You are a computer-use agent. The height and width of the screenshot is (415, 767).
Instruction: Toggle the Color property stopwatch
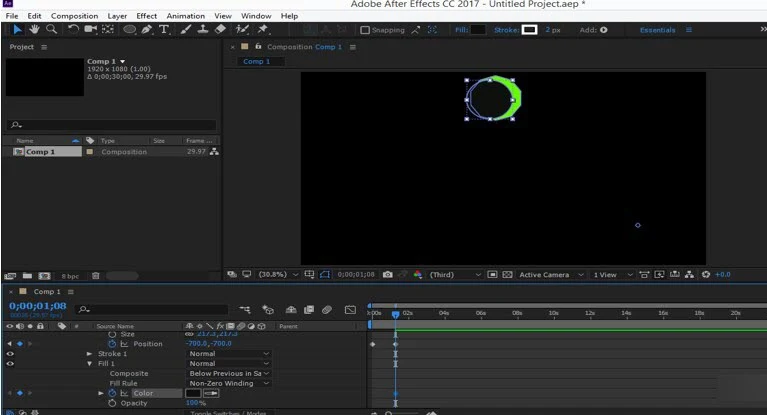(112, 393)
